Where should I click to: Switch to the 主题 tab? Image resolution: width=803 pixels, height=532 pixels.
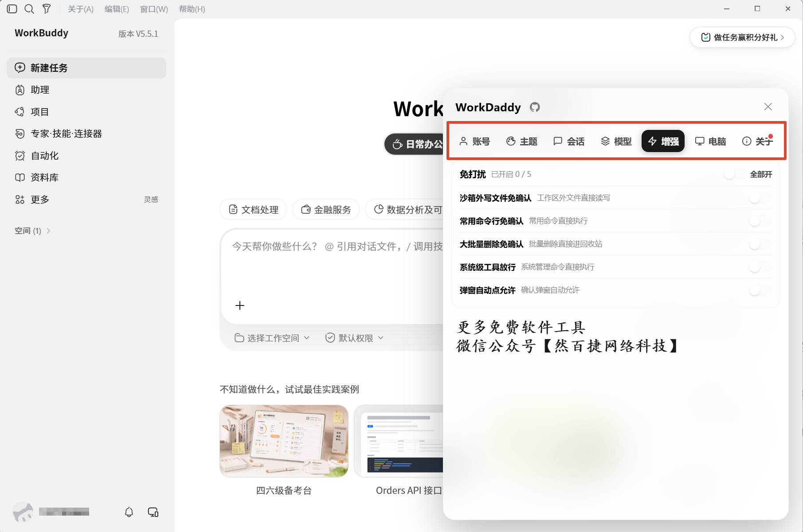pyautogui.click(x=522, y=141)
